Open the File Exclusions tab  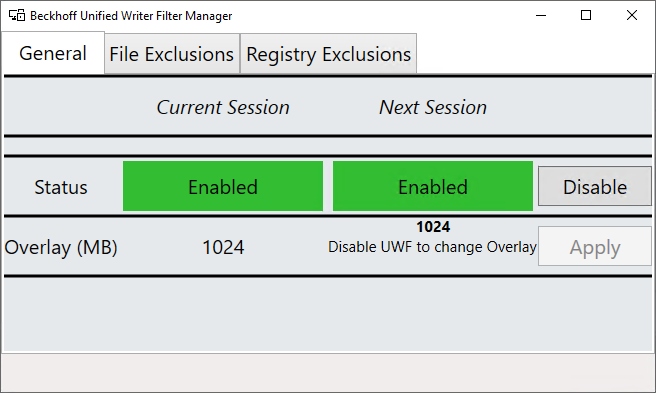pyautogui.click(x=172, y=54)
